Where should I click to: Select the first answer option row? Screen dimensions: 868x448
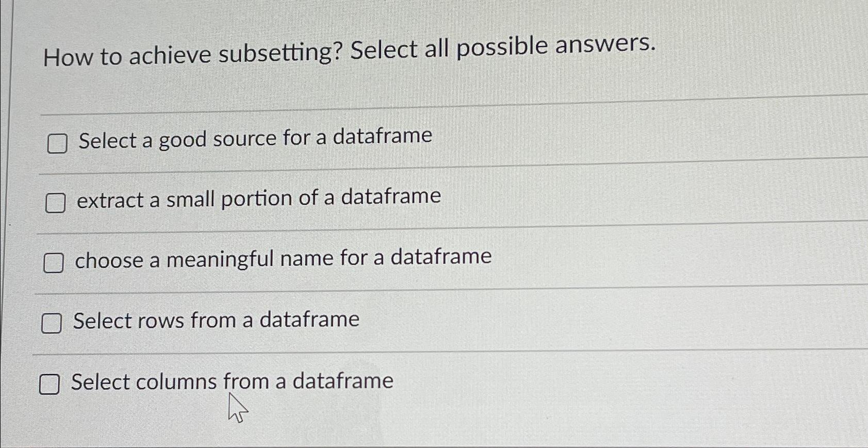pyautogui.click(x=255, y=139)
